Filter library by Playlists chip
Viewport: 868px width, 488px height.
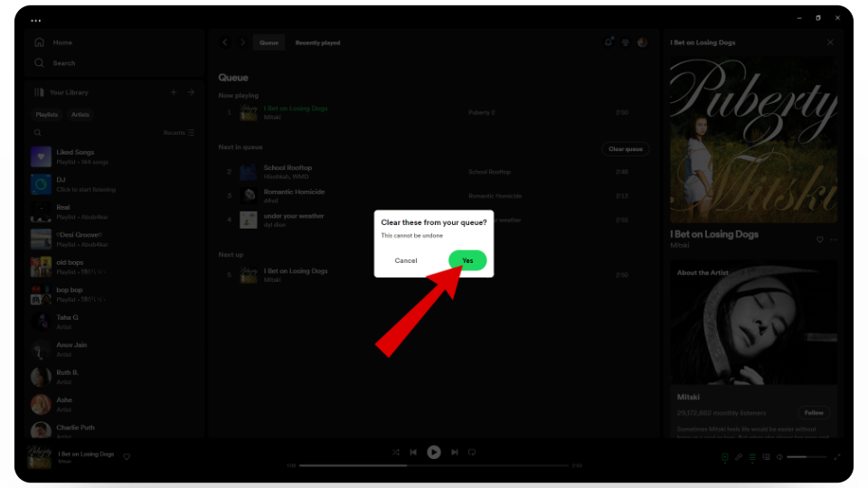46,115
